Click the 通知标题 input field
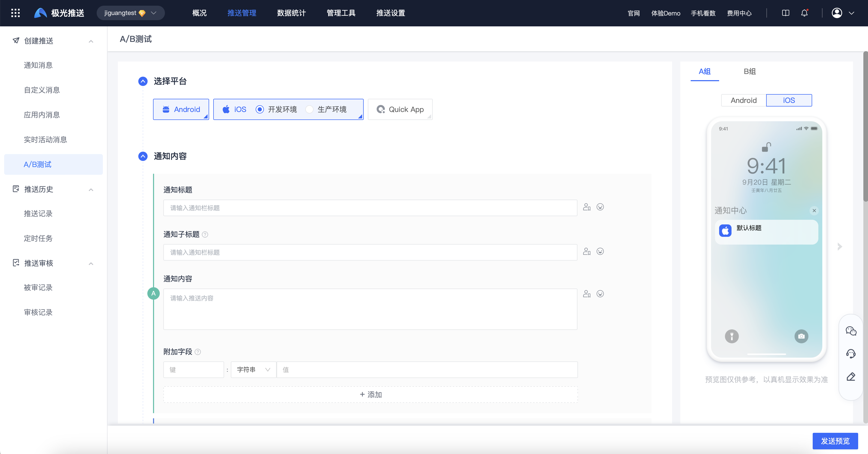This screenshot has height=454, width=868. (x=370, y=208)
